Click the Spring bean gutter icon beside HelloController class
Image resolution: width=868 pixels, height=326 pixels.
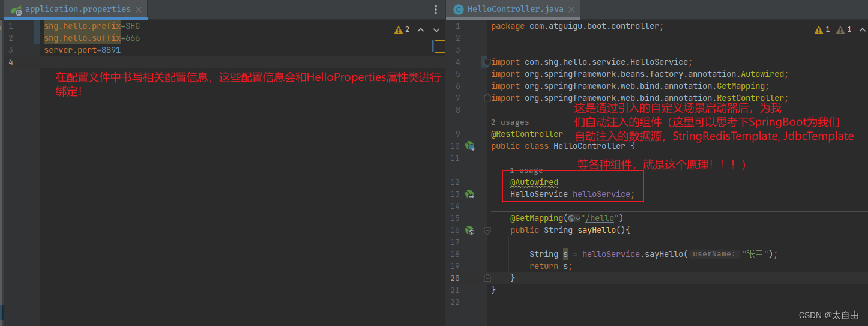coord(470,146)
